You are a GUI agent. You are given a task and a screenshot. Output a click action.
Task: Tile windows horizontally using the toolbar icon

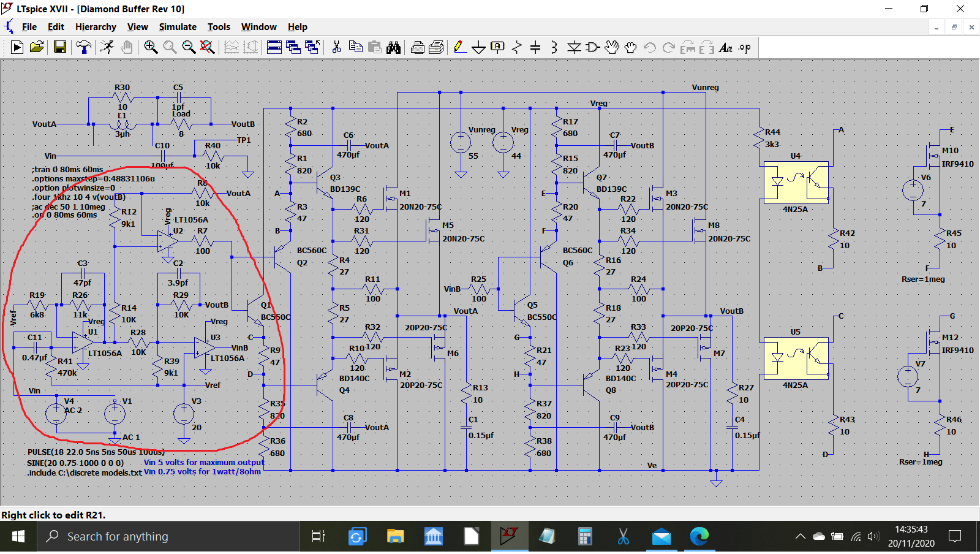[x=274, y=47]
